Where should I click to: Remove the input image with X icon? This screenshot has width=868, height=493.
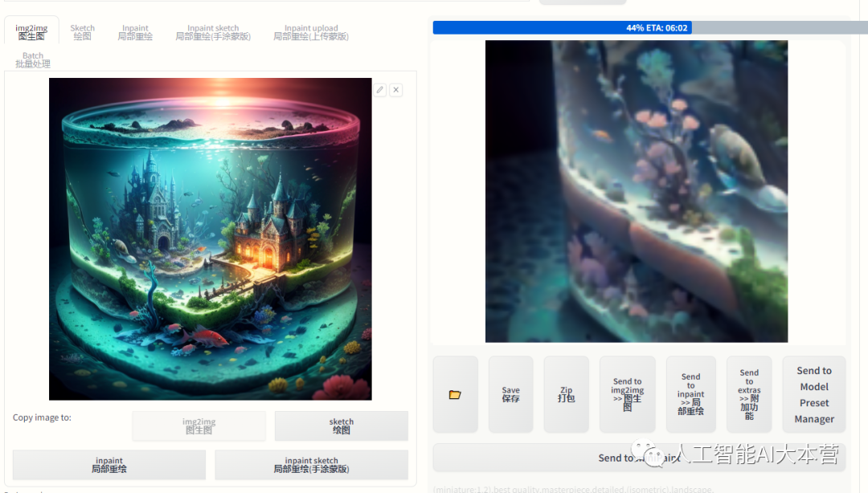pyautogui.click(x=395, y=90)
